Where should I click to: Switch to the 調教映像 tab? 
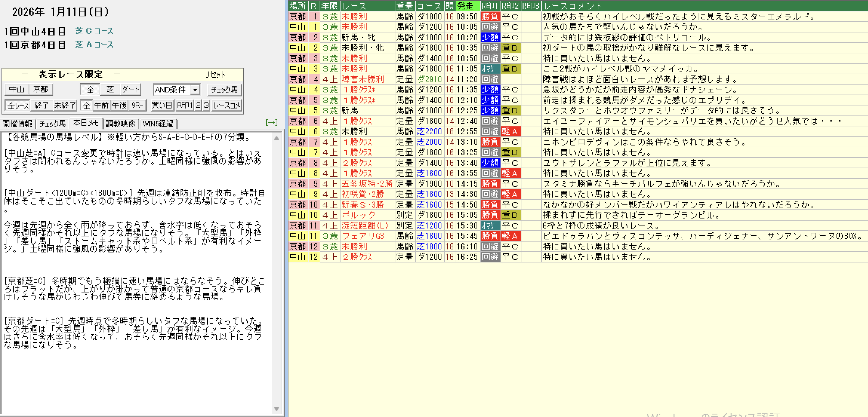point(120,124)
